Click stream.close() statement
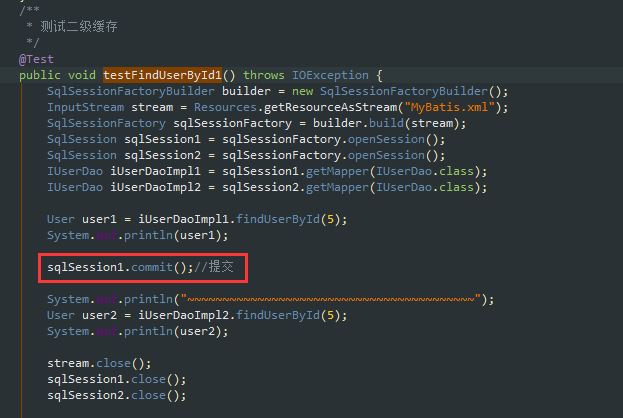 (x=99, y=364)
